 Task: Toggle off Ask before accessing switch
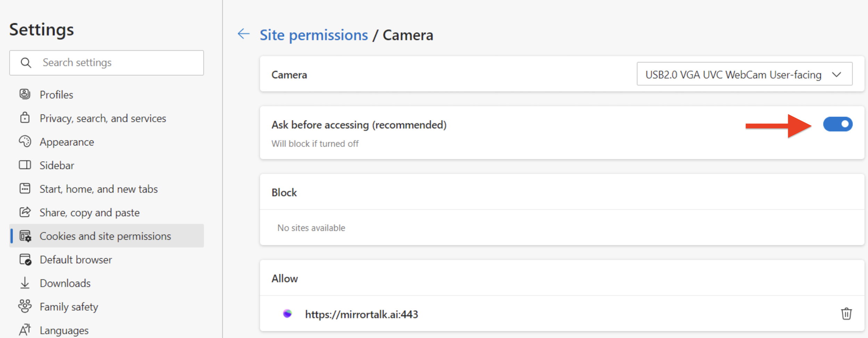(838, 124)
